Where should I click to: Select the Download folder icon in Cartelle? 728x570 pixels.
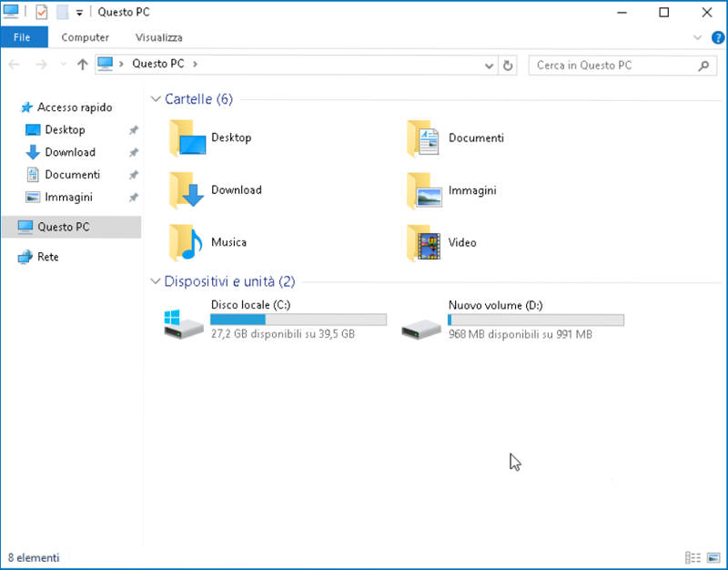pos(187,190)
